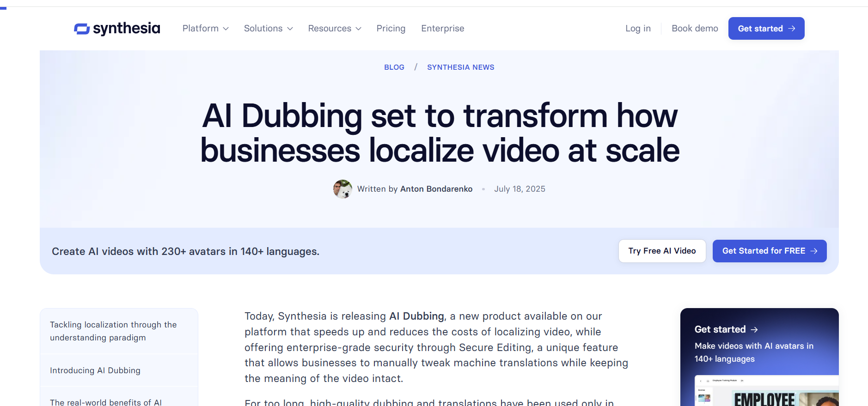
Task: Expand the Solutions dropdown menu
Action: click(x=268, y=29)
